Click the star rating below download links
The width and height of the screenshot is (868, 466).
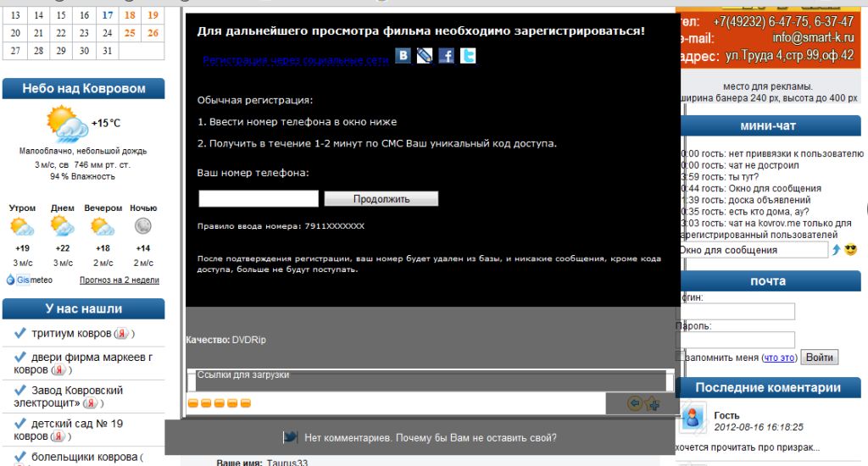point(220,403)
